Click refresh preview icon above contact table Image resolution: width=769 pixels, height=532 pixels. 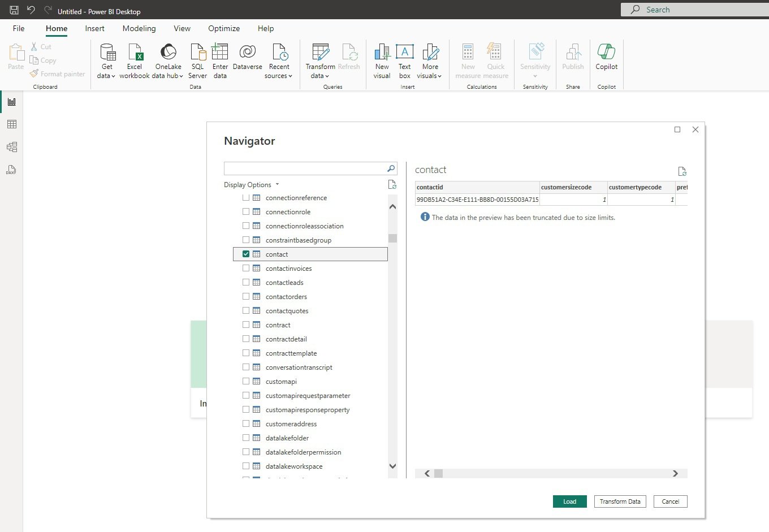(x=682, y=171)
